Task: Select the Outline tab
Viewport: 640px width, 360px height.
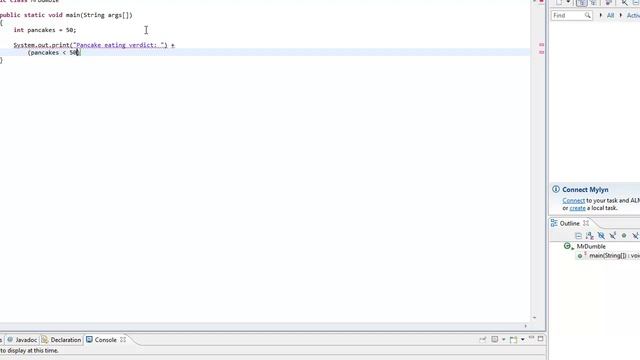Action: (x=569, y=223)
